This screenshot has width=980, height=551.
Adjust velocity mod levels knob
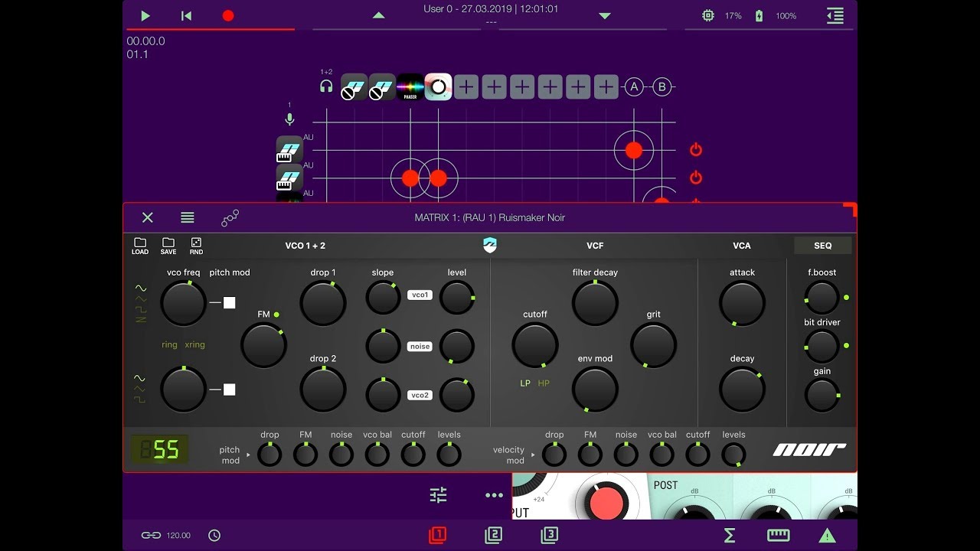733,455
